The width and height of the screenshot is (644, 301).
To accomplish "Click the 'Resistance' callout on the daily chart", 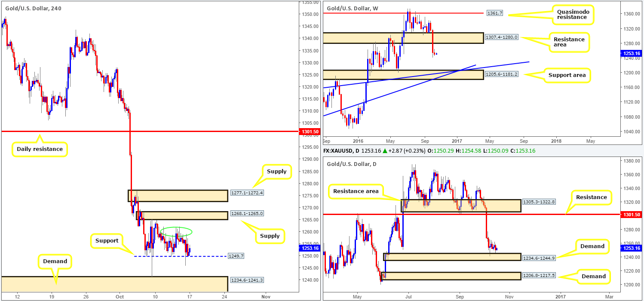I will 591,197.
